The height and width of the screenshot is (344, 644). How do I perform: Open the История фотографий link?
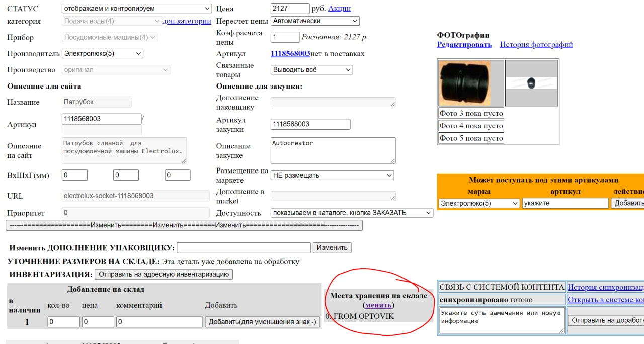pos(536,44)
